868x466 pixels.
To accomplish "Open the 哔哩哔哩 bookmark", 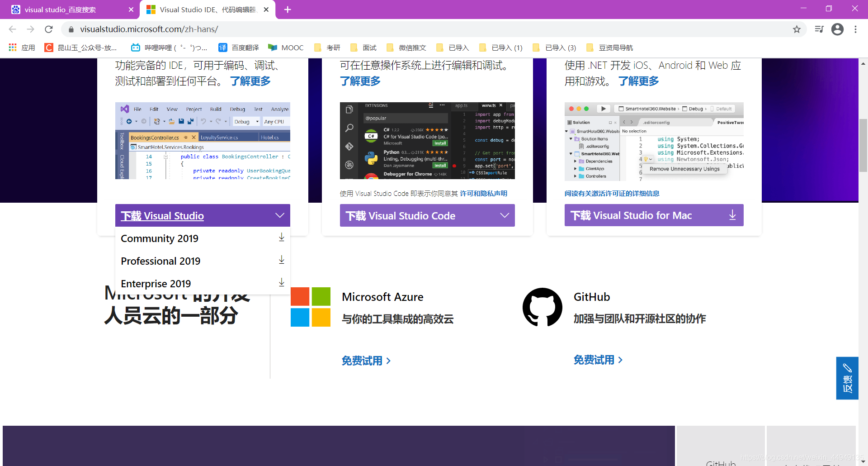I will 169,48.
